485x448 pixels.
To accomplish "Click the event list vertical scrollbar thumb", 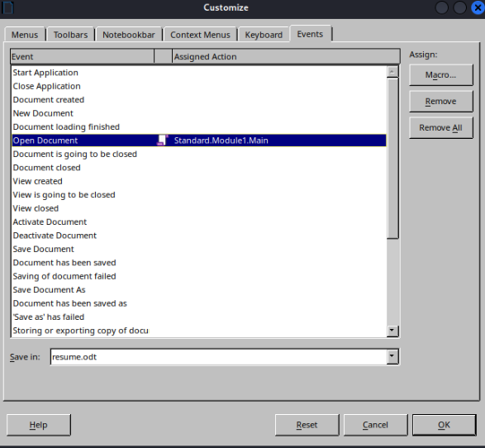I will (x=392, y=158).
